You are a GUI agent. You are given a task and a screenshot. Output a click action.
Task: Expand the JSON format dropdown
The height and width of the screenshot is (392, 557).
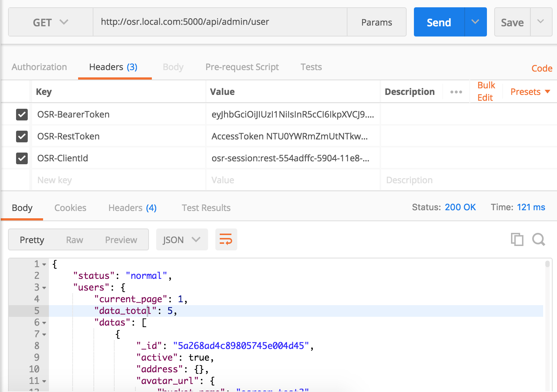pyautogui.click(x=182, y=240)
